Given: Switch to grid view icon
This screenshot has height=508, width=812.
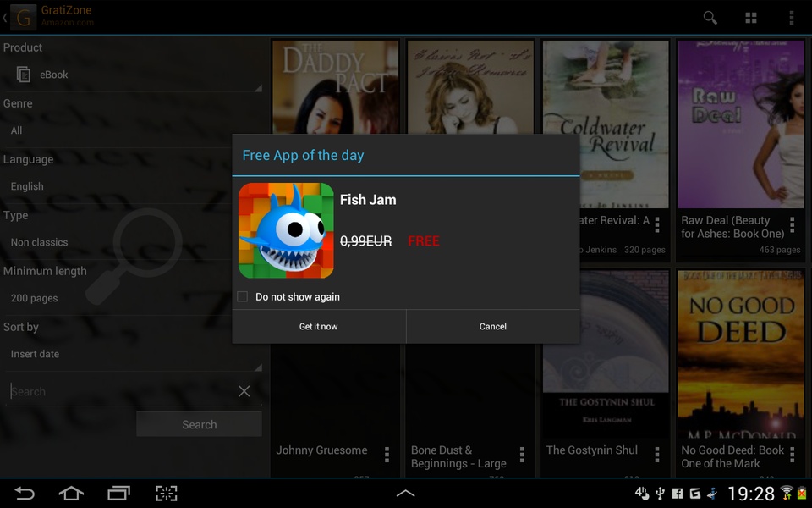Looking at the screenshot, I should pos(751,18).
